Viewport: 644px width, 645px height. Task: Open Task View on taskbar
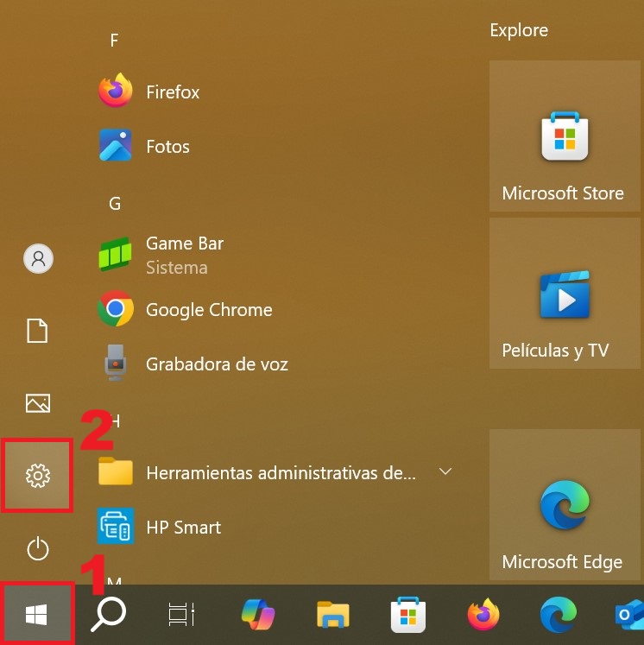coord(181,615)
